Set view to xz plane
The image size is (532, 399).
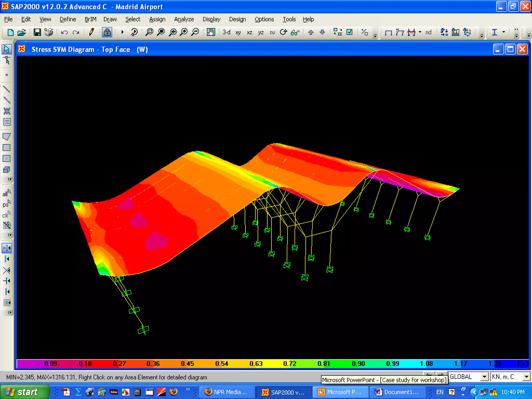249,32
